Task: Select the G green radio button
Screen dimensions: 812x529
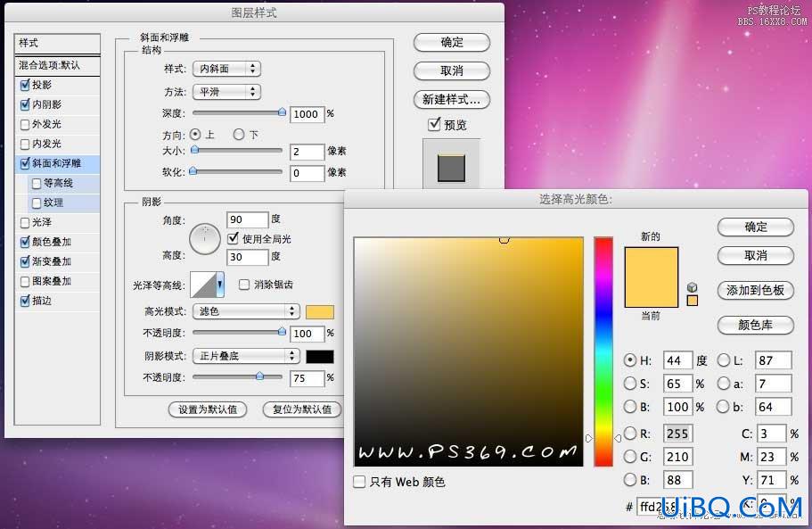Action: click(629, 457)
